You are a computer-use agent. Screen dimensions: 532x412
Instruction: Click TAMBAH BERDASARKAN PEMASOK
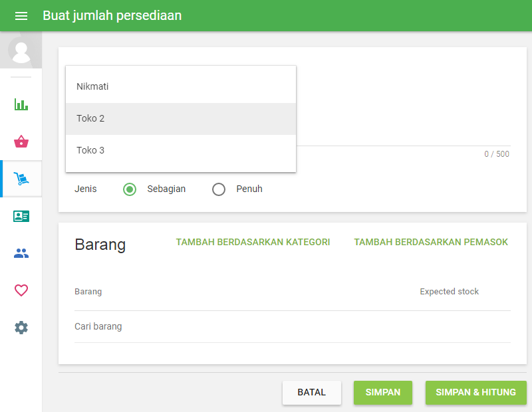pyautogui.click(x=430, y=242)
